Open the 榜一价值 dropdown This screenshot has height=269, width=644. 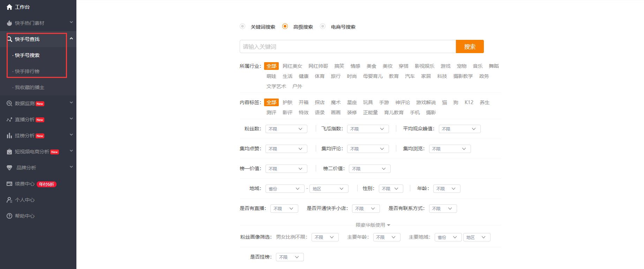click(x=286, y=169)
